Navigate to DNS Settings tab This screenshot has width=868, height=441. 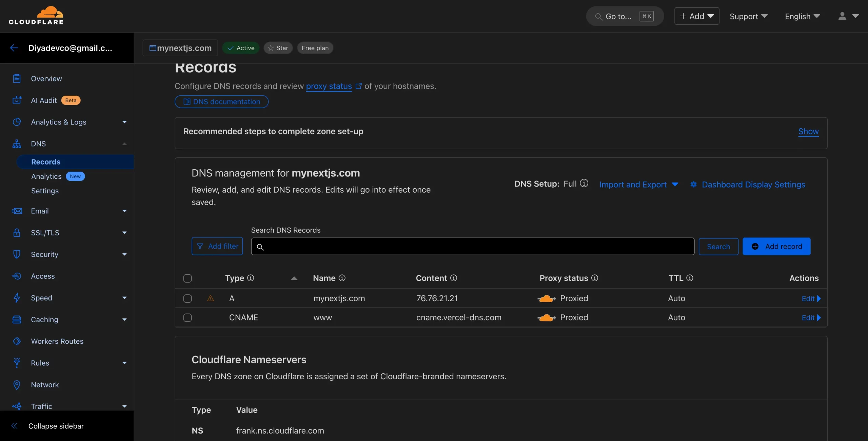[45, 190]
